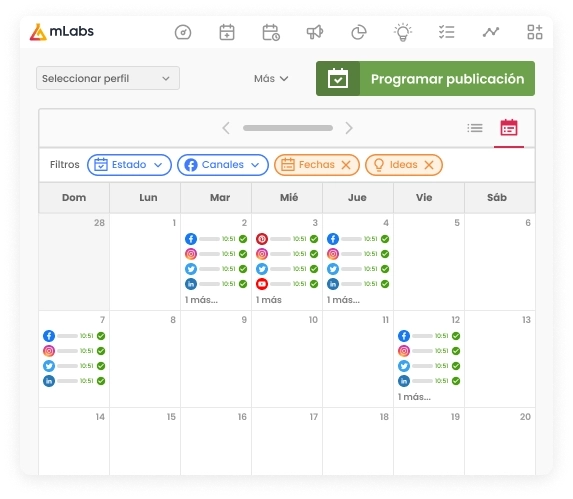Open the megaphone campaigns icon
Image resolution: width=573 pixels, height=499 pixels.
click(x=315, y=32)
